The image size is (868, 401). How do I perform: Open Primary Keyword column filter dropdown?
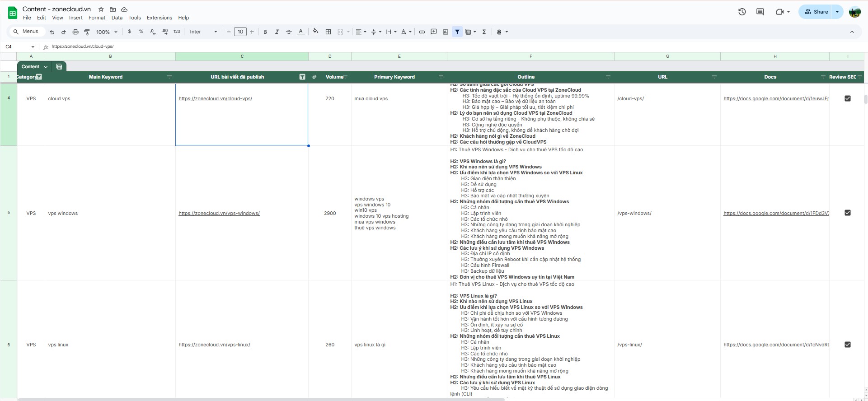click(441, 77)
